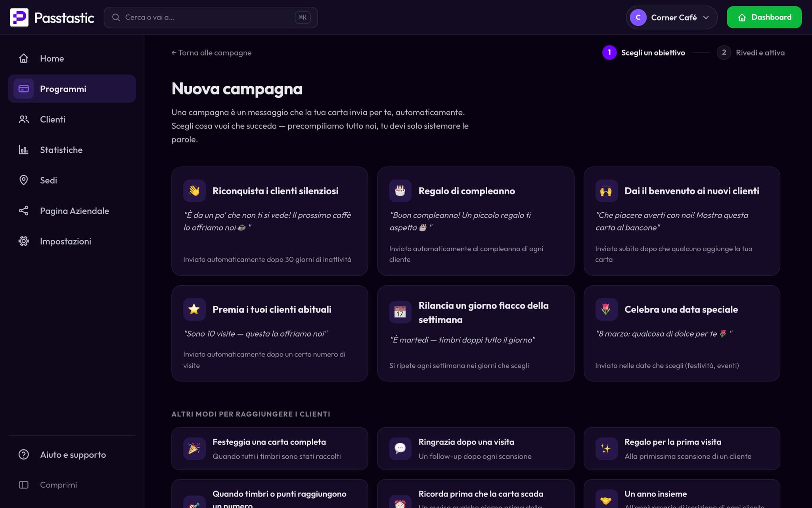Image resolution: width=812 pixels, height=508 pixels.
Task: Click the star icon on Premia card
Action: (194, 309)
